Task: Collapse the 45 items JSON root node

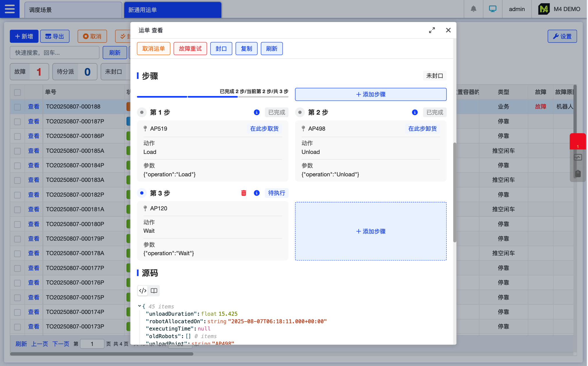Action: tap(139, 306)
